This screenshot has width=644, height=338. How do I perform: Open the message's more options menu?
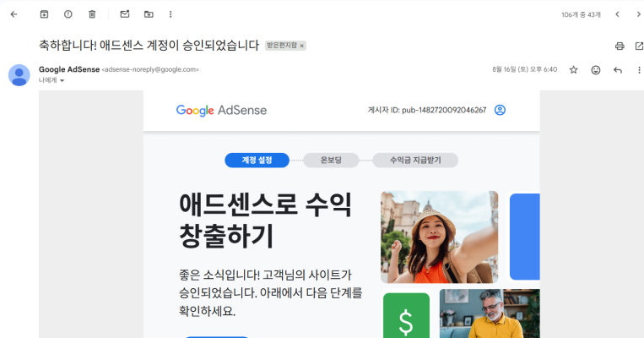tap(639, 70)
